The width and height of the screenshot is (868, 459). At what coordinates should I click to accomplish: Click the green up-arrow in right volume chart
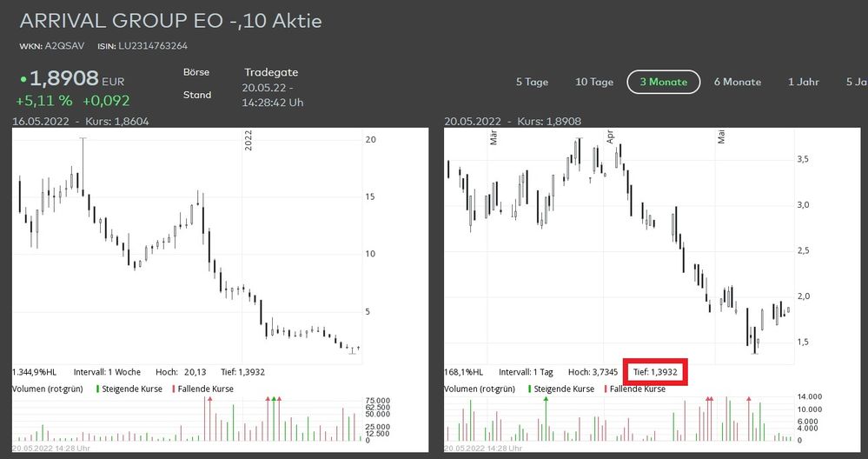pyautogui.click(x=546, y=399)
